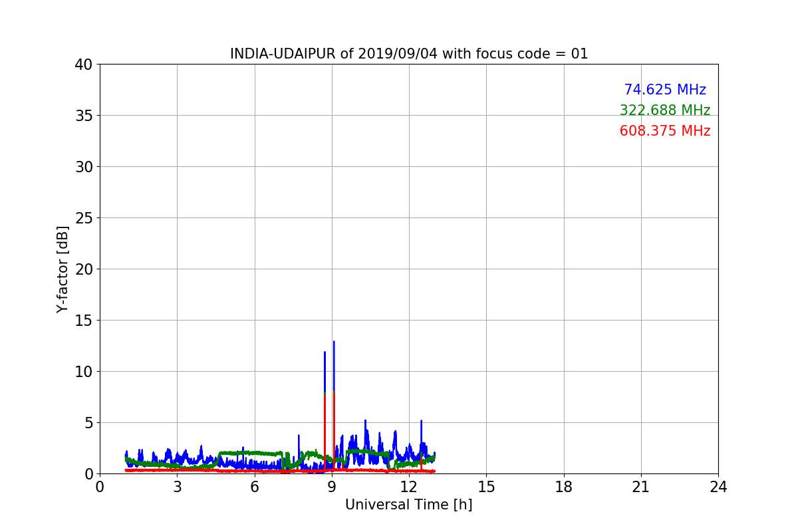Click the blue spike just before 9 h
798x532 pixels.
click(325, 372)
